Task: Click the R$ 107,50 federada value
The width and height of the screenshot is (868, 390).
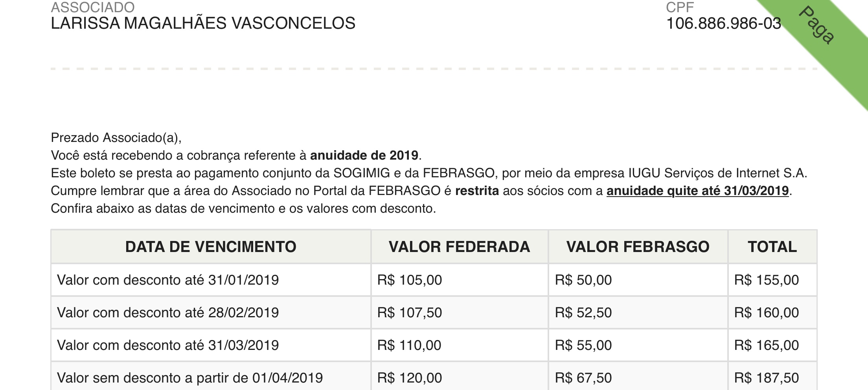Action: (410, 313)
